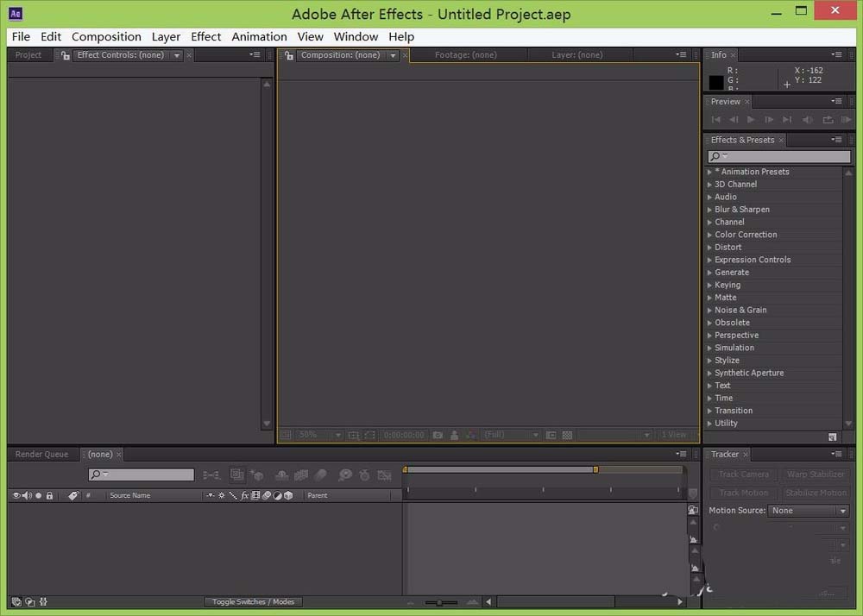Toggle In/Out/Duration braces pane icon

tap(43, 601)
